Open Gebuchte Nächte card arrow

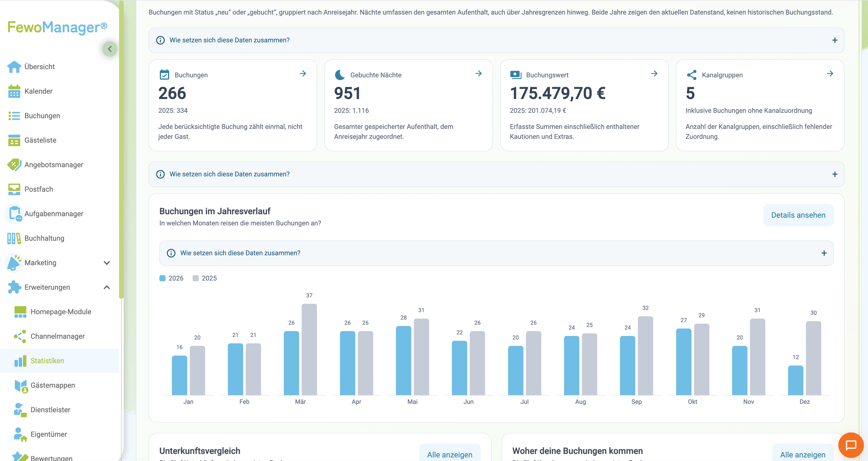(x=478, y=74)
